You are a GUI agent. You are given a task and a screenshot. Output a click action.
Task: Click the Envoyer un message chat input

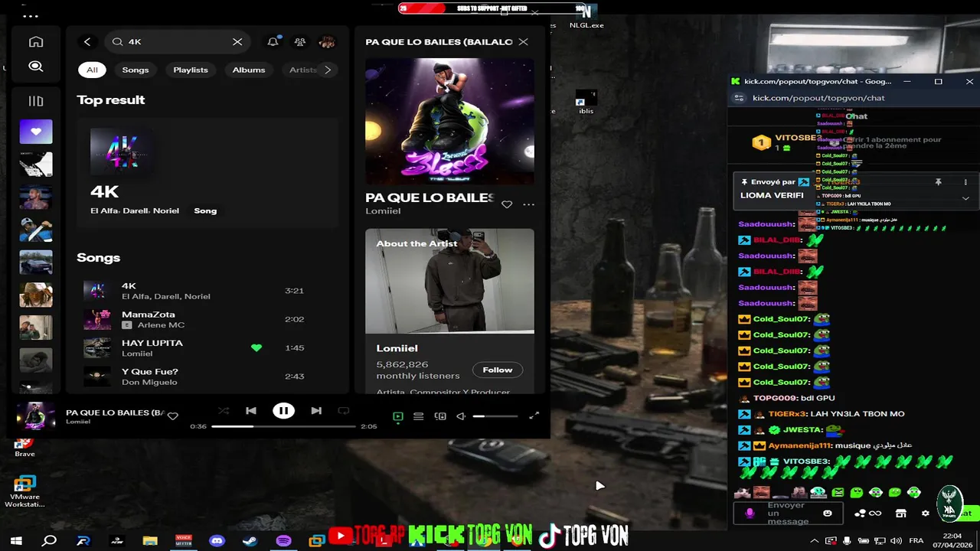(x=789, y=514)
